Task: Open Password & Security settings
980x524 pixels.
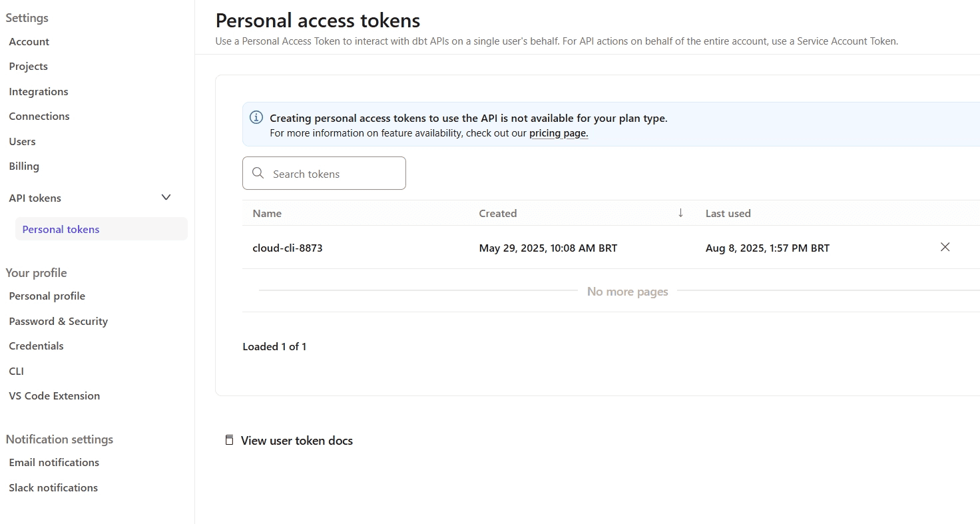Action: pyautogui.click(x=59, y=321)
